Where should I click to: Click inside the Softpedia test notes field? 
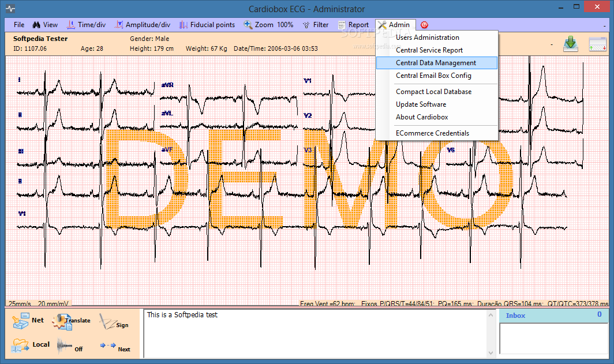click(315, 333)
